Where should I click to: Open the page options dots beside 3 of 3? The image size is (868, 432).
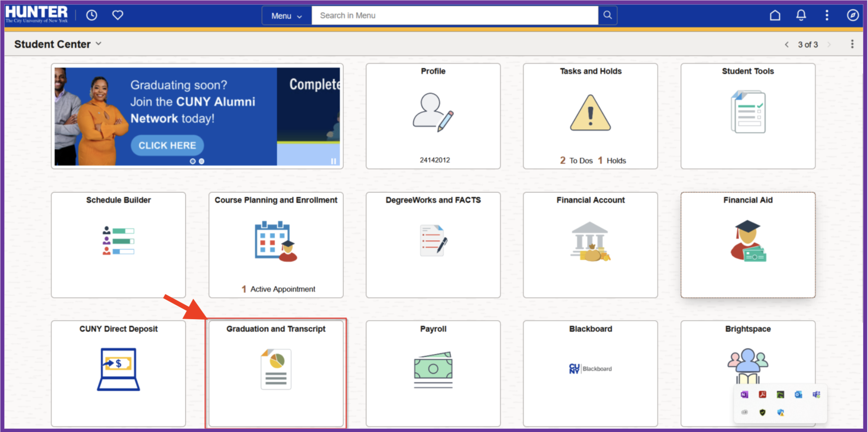tap(852, 44)
